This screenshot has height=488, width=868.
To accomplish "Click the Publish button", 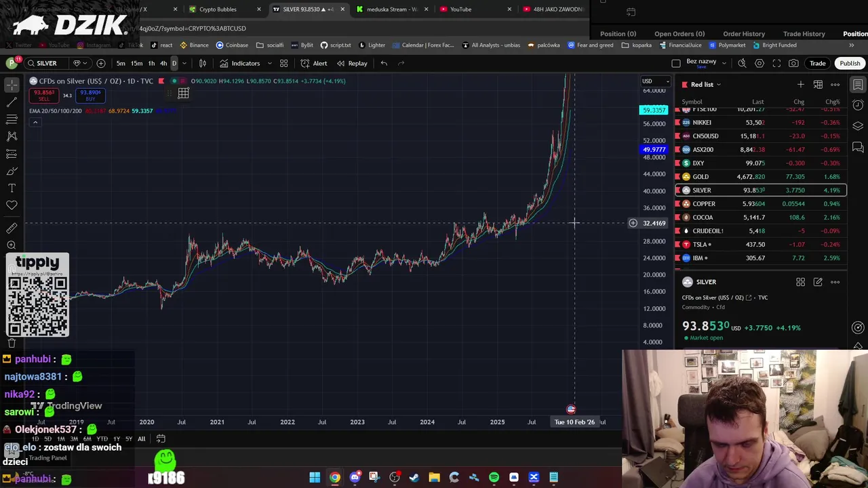I will coord(850,63).
